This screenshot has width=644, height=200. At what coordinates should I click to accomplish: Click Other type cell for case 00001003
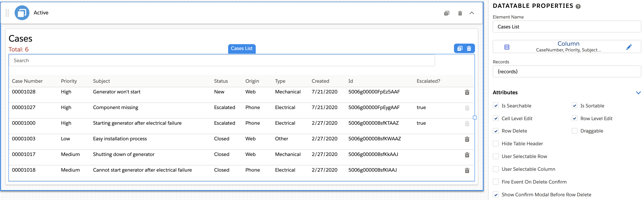[x=281, y=139]
